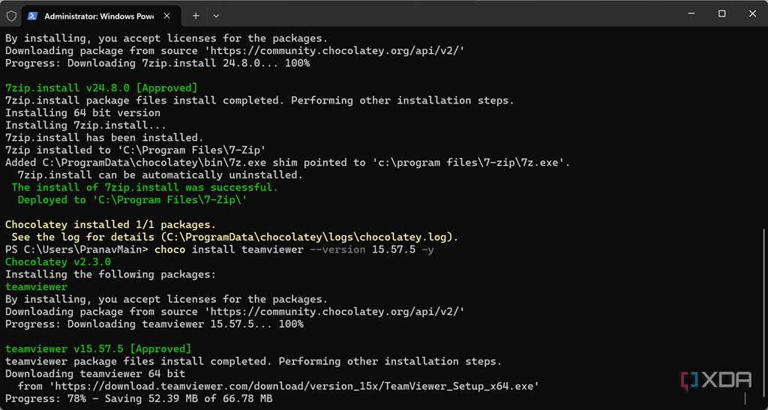
Task: Click 'Progress: Downloading teamviewer 15.57.5... 100%' line
Action: click(154, 324)
